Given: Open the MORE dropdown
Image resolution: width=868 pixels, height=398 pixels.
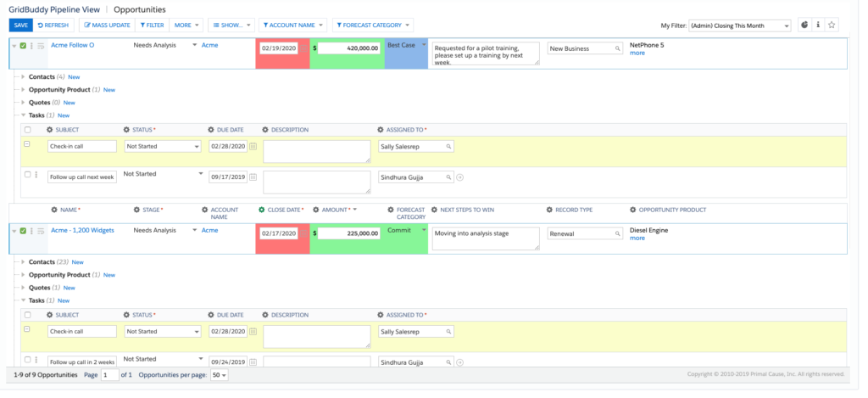Looking at the screenshot, I should [186, 25].
